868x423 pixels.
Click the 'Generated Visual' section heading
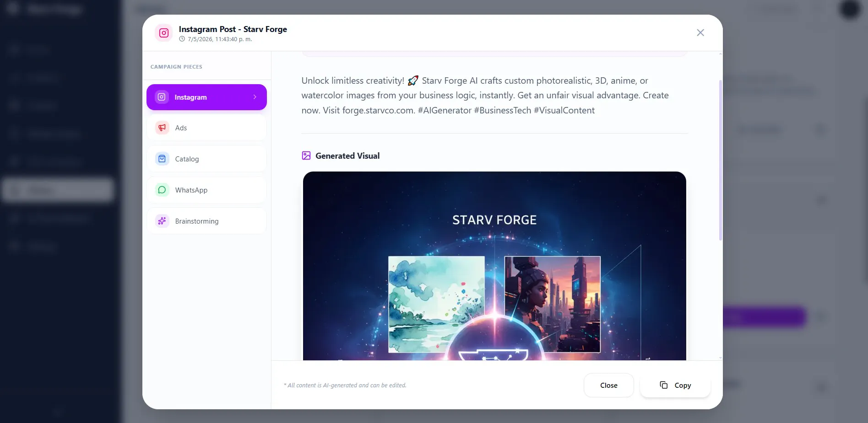[x=347, y=156]
